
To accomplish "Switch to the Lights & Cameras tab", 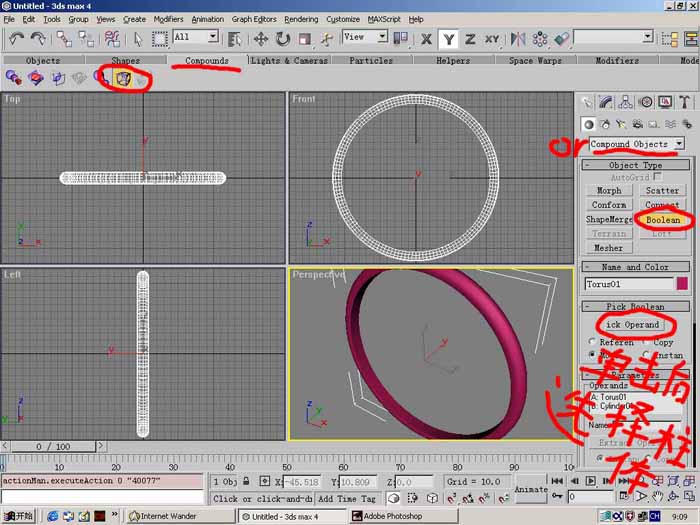I will click(x=289, y=60).
